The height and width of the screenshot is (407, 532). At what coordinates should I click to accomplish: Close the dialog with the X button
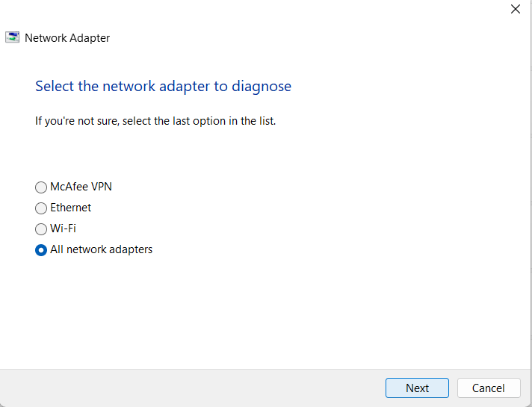point(515,10)
